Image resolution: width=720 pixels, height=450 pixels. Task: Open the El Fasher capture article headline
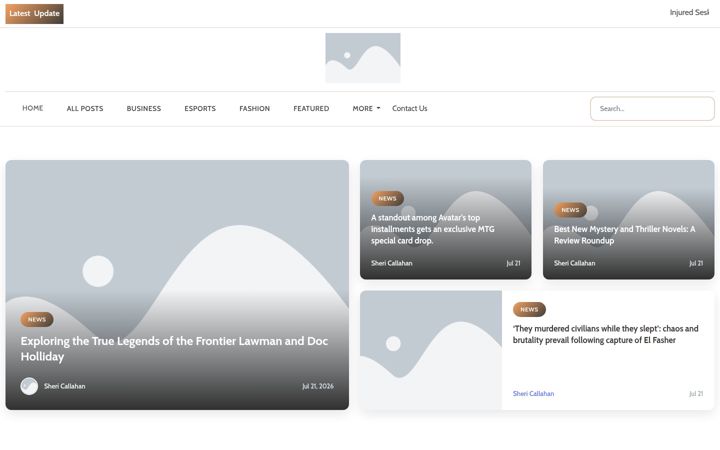pyautogui.click(x=605, y=334)
